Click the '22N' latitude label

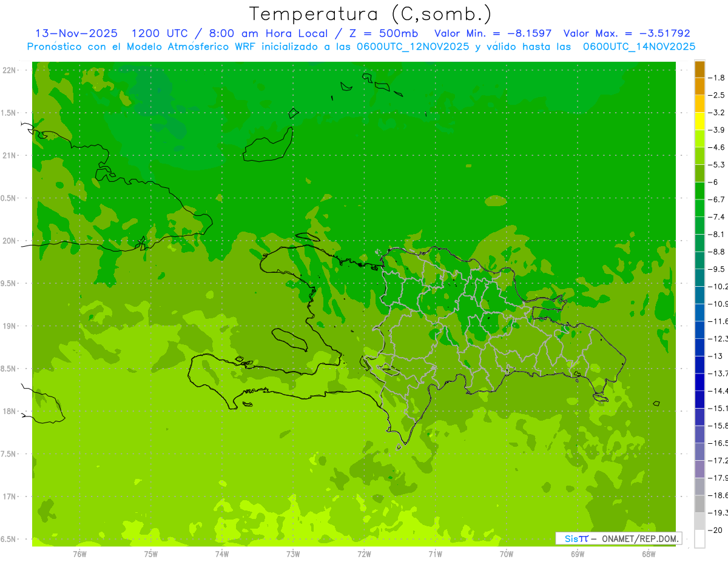tap(9, 70)
